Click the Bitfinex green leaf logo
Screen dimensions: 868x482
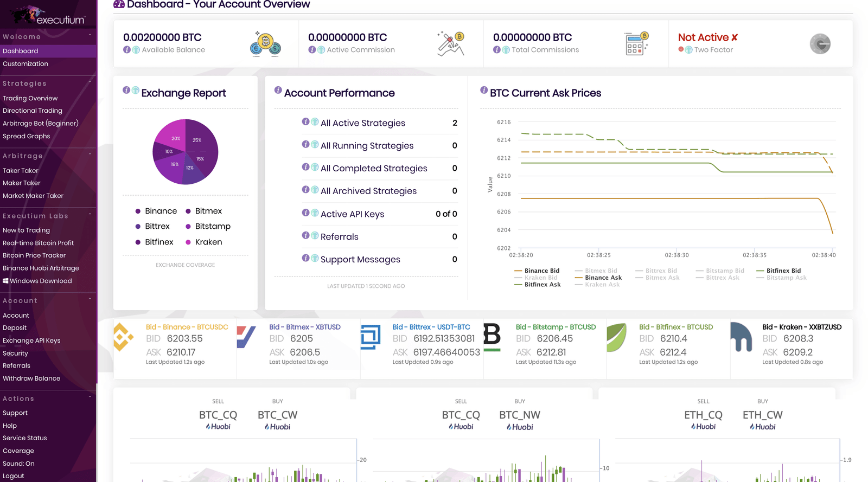point(616,337)
